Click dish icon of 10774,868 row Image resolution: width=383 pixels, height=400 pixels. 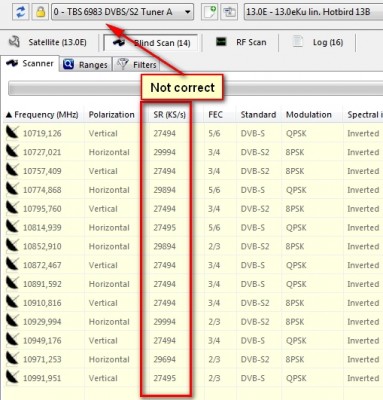pyautogui.click(x=12, y=189)
